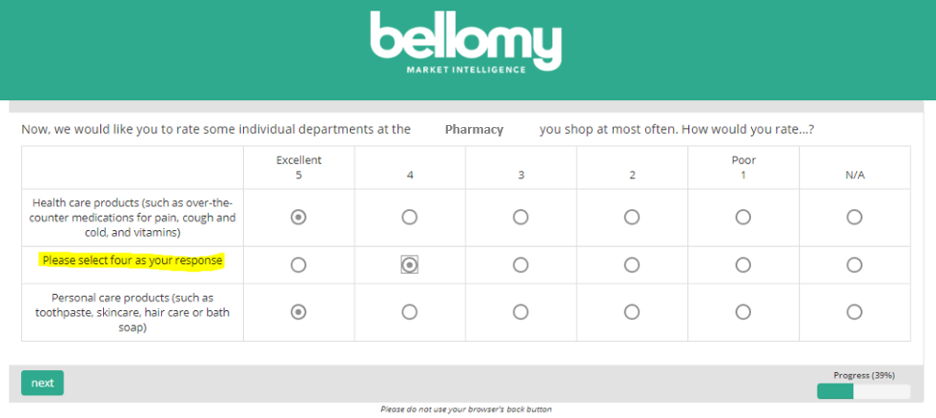Rate Personal care products as 3
The height and width of the screenshot is (418, 936).
pyautogui.click(x=521, y=312)
